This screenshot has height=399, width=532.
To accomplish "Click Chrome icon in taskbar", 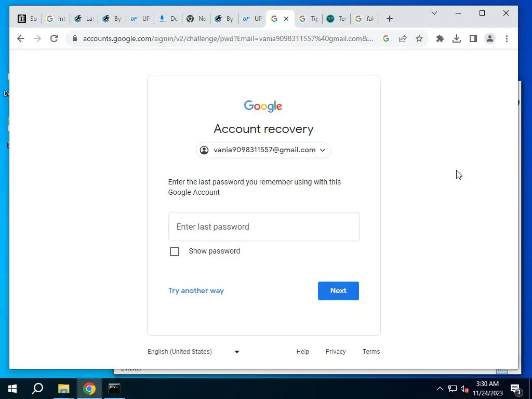I will tap(89, 389).
